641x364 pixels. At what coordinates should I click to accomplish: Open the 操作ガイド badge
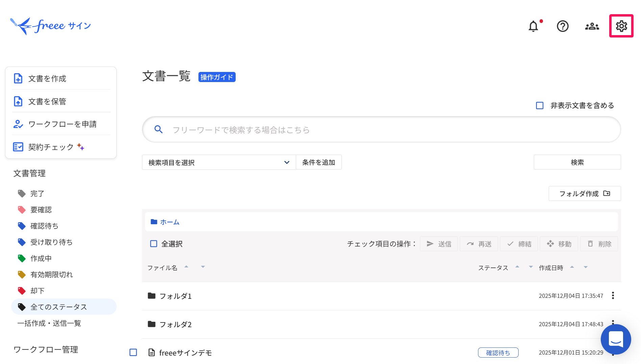(217, 77)
